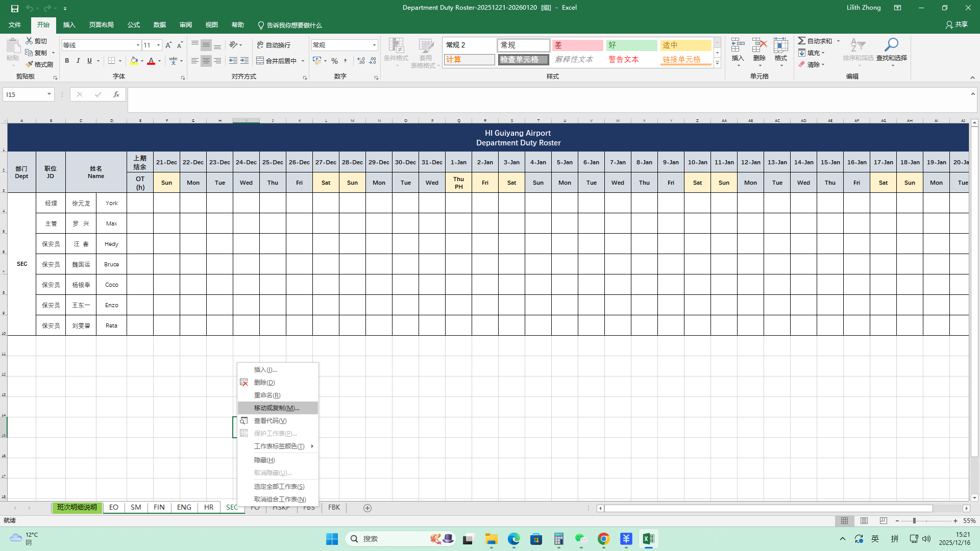Image resolution: width=980 pixels, height=551 pixels.
Task: Switch to the 班次明细说明 sheet tab
Action: 77,508
